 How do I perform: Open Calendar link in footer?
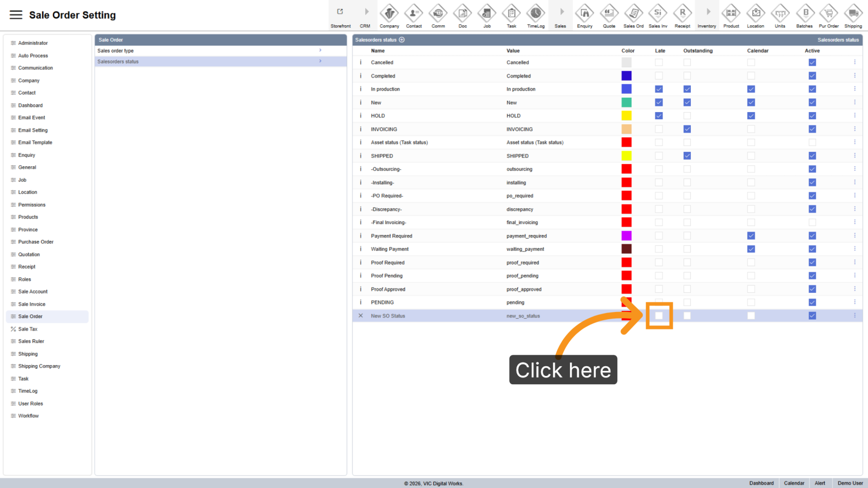coord(794,483)
